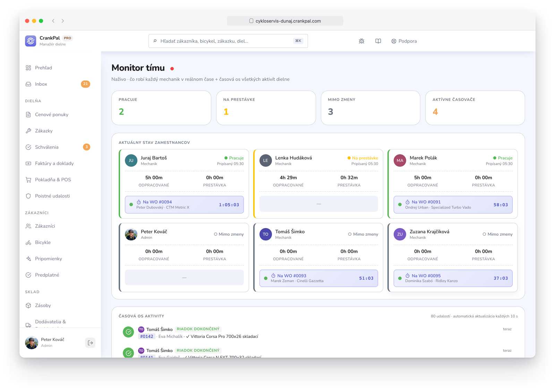The width and height of the screenshot is (555, 392).
Task: Go to Zákazky in sidebar
Action: pyautogui.click(x=58, y=131)
